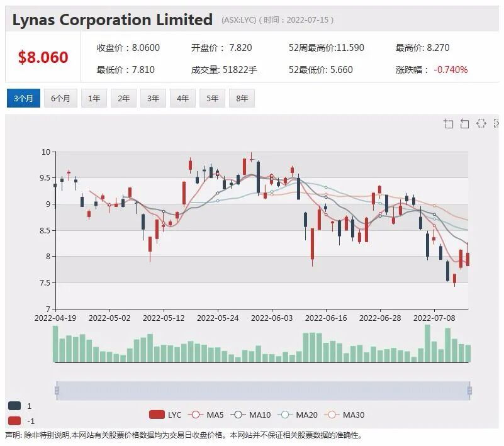Click the Lynas Corporation Limited title

(x=113, y=20)
